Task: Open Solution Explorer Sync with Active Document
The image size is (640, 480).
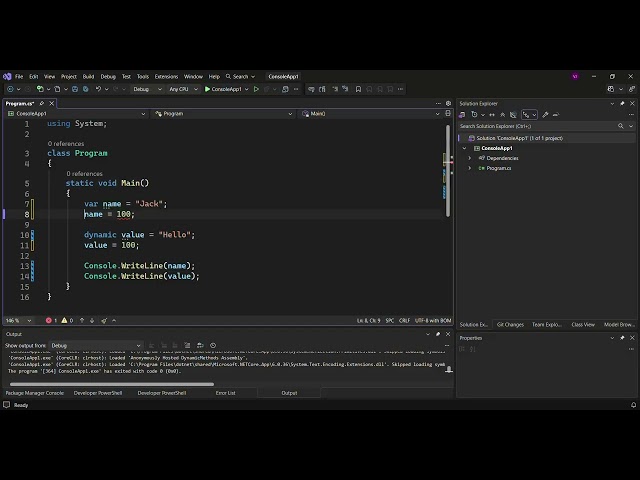Action: [x=492, y=115]
